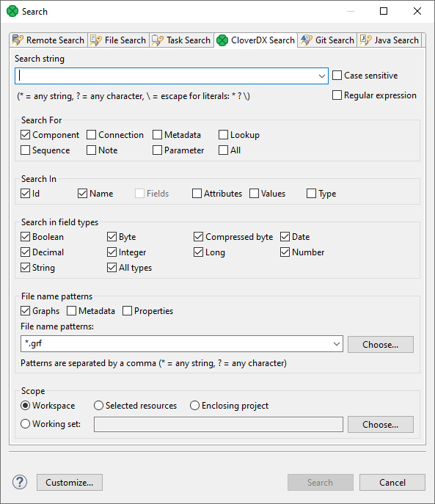435x504 pixels.
Task: Open the help question mark icon
Action: pos(20,482)
